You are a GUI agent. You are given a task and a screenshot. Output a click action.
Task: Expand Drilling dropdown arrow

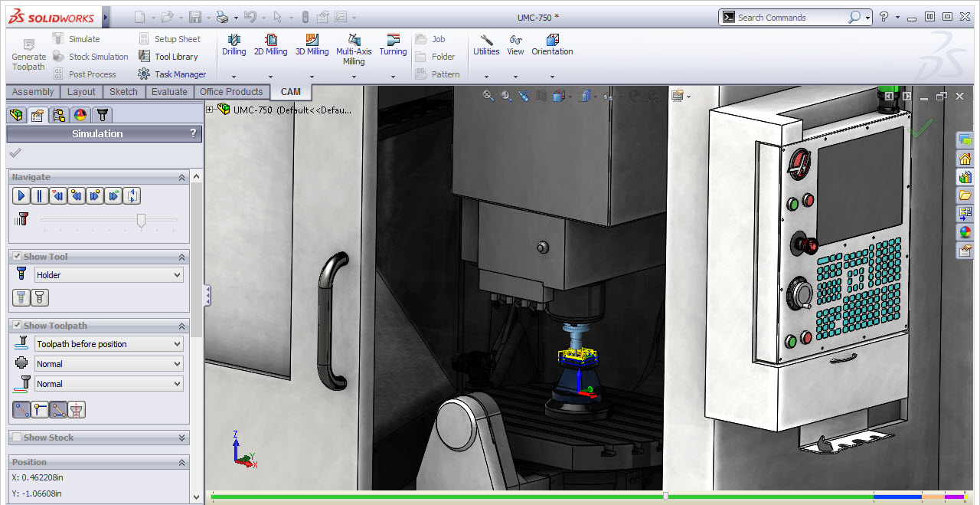coord(234,77)
